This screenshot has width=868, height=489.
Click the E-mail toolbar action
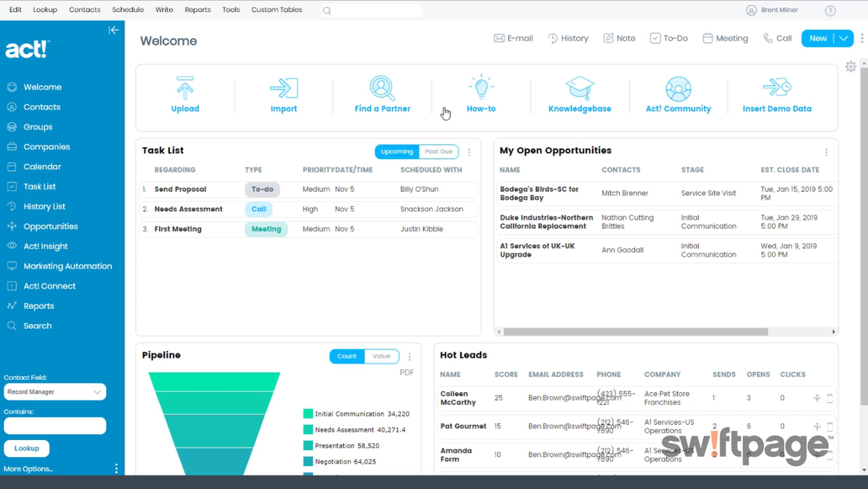(x=513, y=38)
